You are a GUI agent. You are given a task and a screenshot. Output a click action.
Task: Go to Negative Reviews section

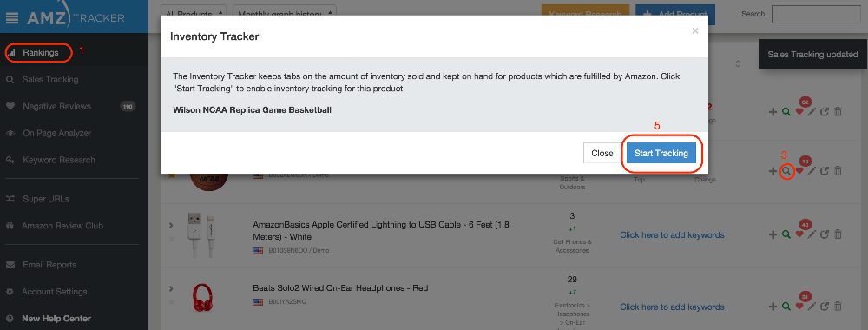click(x=56, y=106)
